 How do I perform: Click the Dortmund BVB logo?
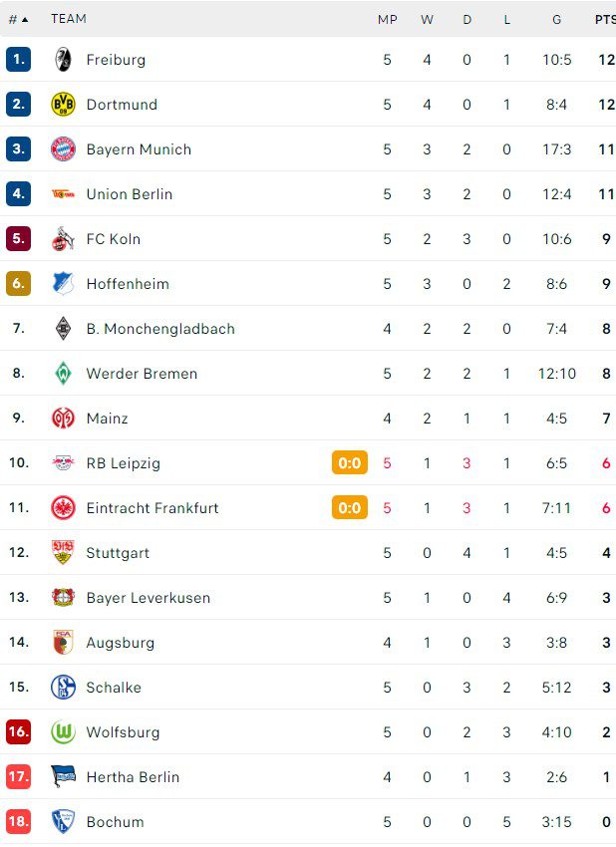click(63, 105)
